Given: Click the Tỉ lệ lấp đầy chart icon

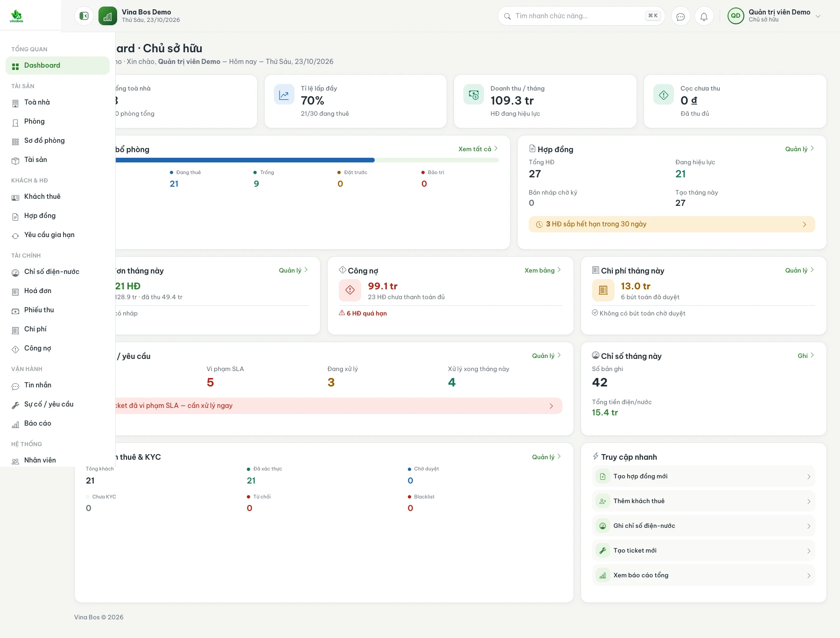Looking at the screenshot, I should 284,95.
